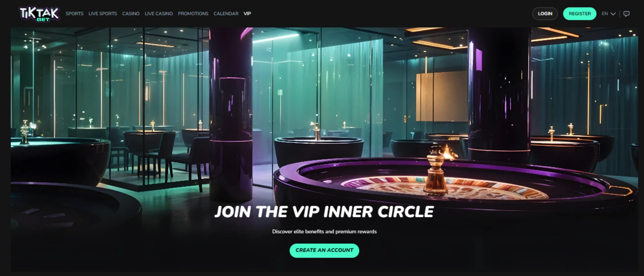Open the EN language dropdown

pos(608,14)
